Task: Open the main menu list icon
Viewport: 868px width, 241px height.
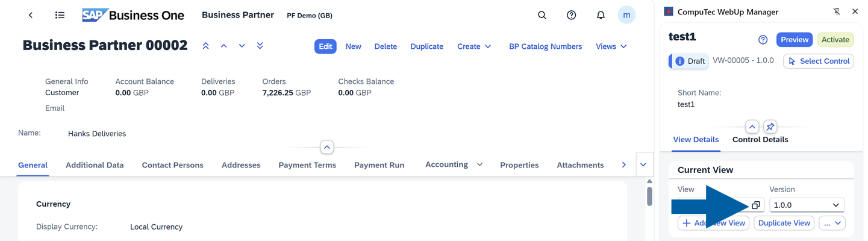Action: tap(60, 15)
